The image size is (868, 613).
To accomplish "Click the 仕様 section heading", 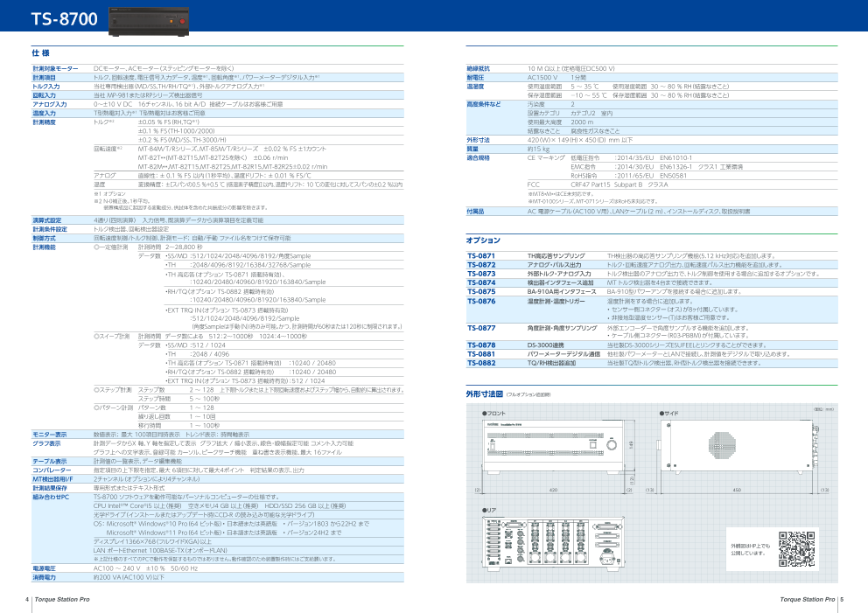I will click(x=40, y=52).
